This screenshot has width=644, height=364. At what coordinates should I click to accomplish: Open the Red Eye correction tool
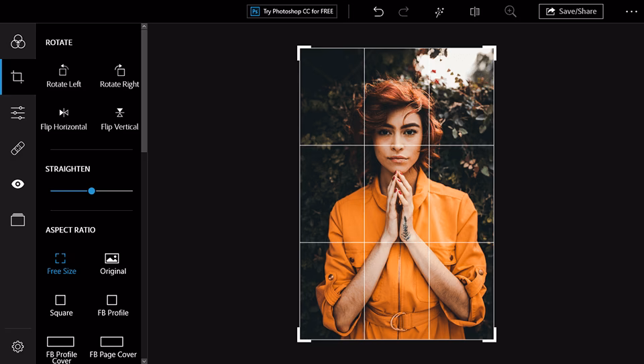pyautogui.click(x=18, y=184)
